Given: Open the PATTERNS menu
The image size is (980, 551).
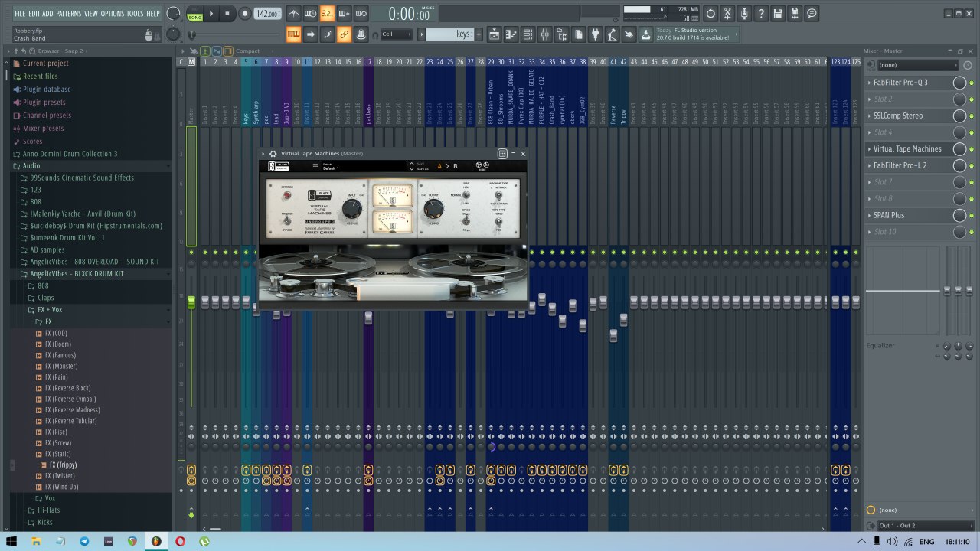Looking at the screenshot, I should 69,14.
